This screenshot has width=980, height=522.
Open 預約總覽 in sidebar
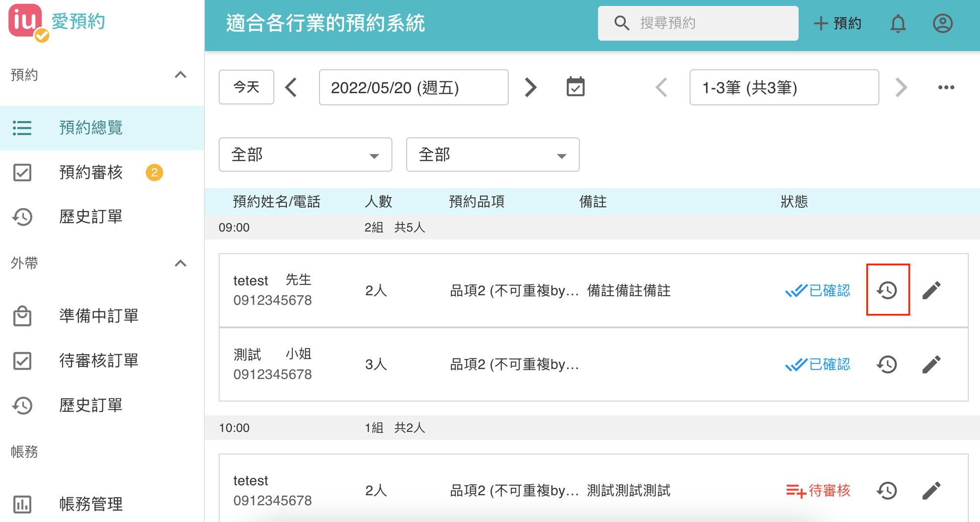click(x=102, y=128)
